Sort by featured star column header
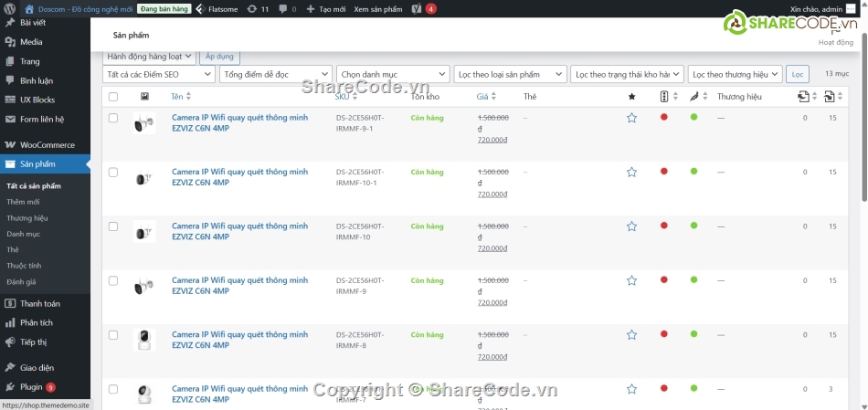 pos(631,97)
